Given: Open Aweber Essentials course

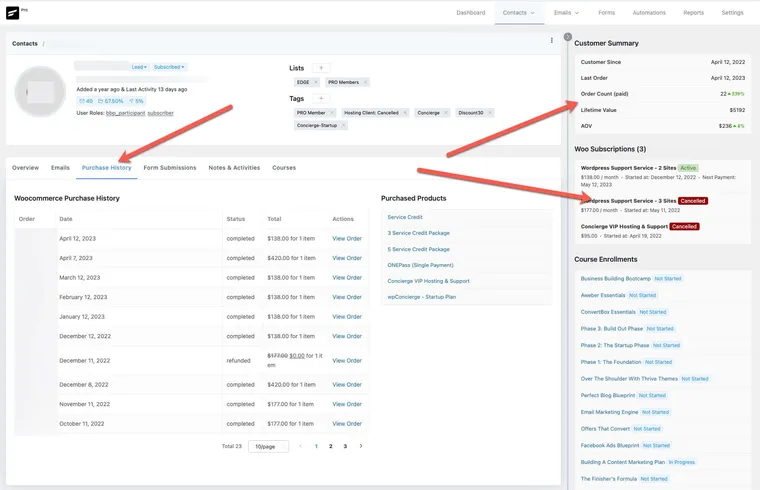Looking at the screenshot, I should click(x=603, y=295).
